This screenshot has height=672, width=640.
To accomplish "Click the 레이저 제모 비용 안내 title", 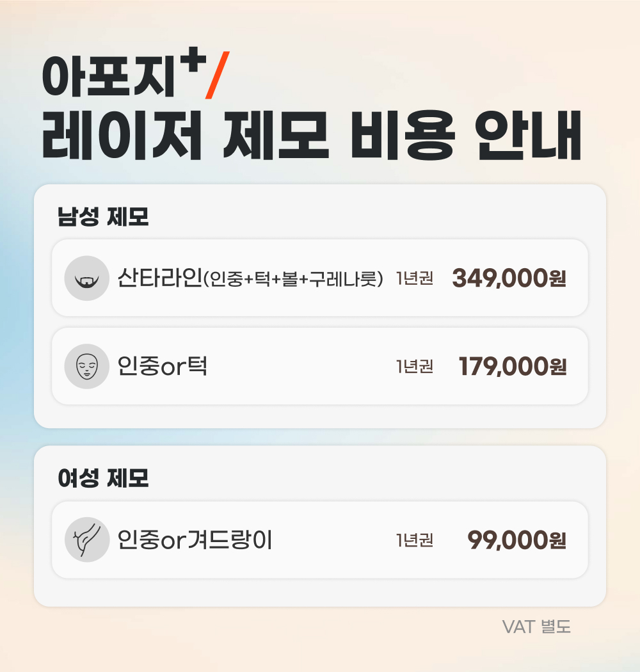I will (312, 136).
